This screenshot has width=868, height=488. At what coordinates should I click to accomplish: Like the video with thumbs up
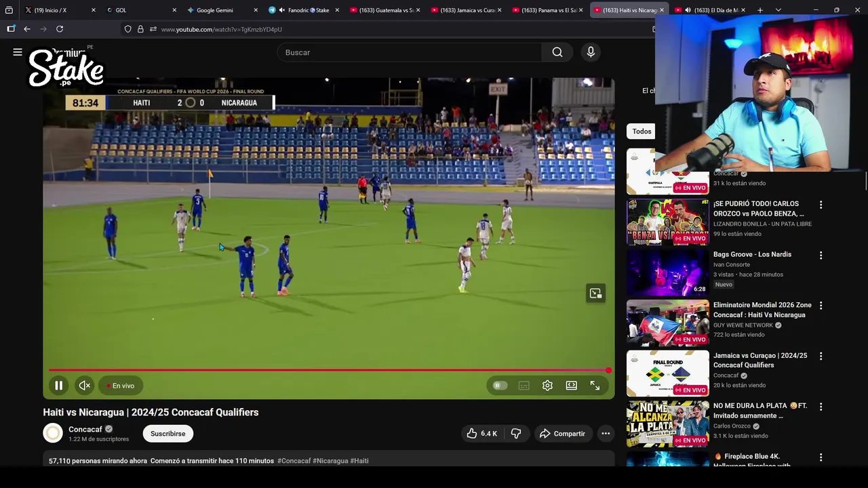click(x=481, y=434)
